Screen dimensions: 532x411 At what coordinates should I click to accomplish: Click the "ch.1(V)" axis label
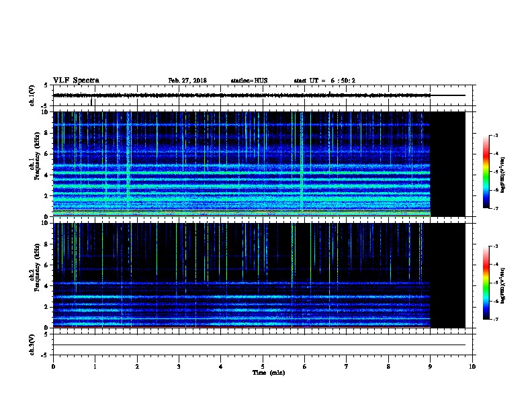(32, 95)
